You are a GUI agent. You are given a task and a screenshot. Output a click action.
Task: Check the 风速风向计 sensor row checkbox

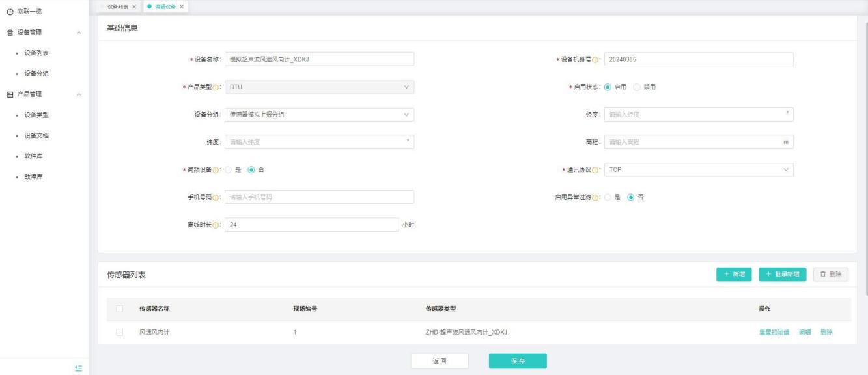pyautogui.click(x=119, y=333)
